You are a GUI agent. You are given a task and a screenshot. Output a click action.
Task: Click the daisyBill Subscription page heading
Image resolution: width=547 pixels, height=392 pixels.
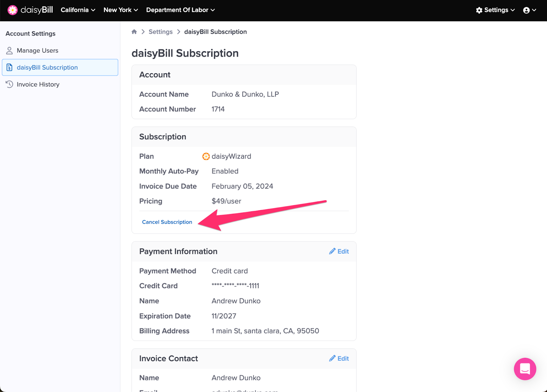pyautogui.click(x=185, y=53)
